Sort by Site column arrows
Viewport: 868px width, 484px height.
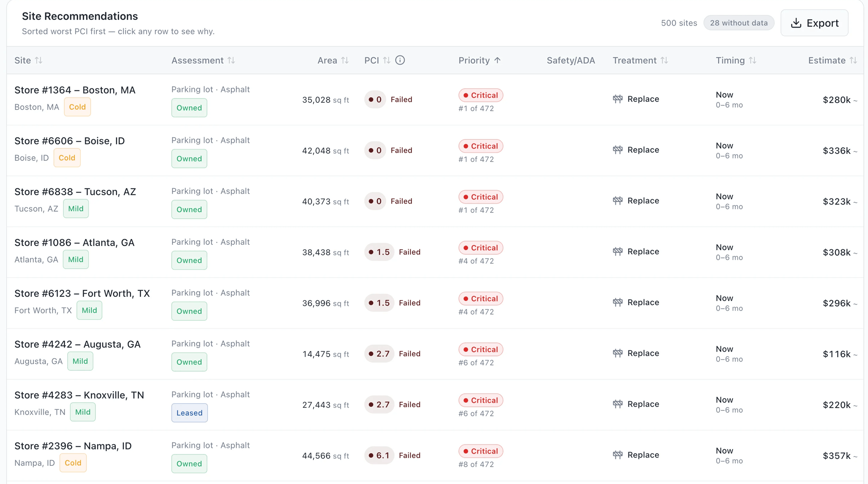(x=39, y=60)
